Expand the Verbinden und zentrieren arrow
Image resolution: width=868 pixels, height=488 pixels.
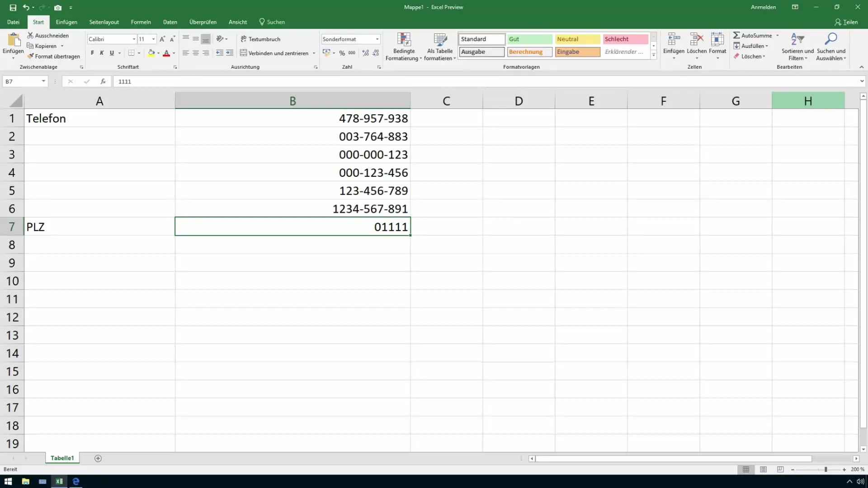coord(314,53)
